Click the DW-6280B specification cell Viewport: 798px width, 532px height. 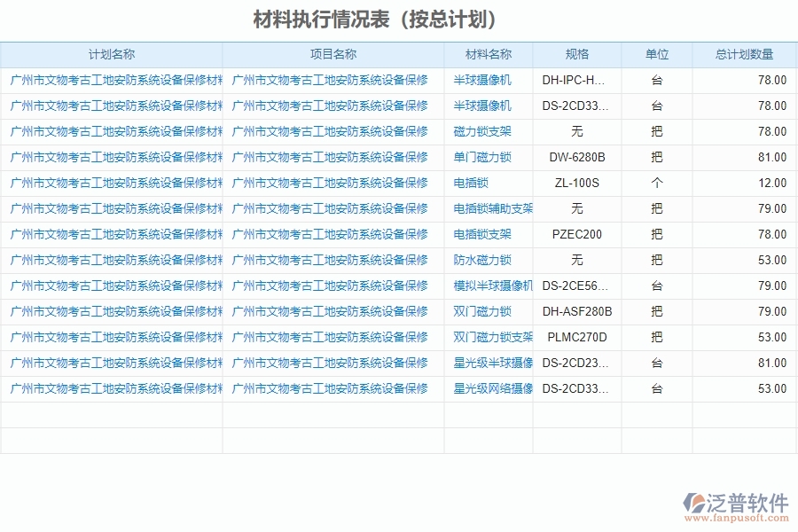(x=575, y=157)
